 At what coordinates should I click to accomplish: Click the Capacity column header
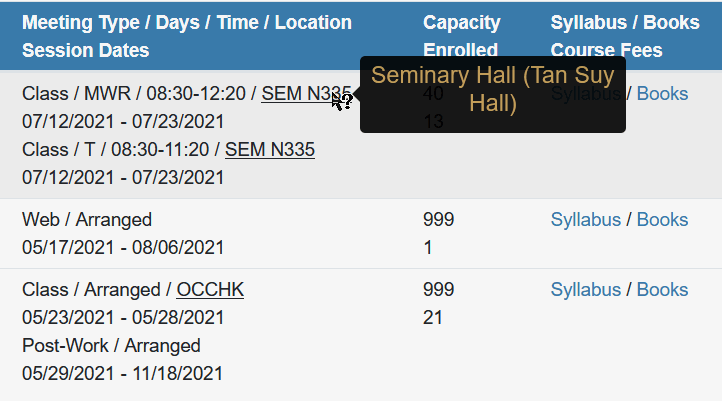(461, 23)
